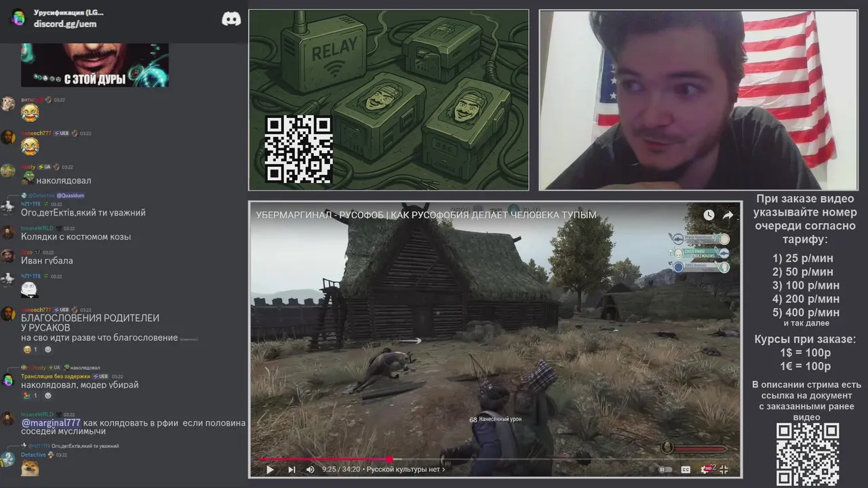Open video settings gear icon
The image size is (868, 488).
(707, 469)
